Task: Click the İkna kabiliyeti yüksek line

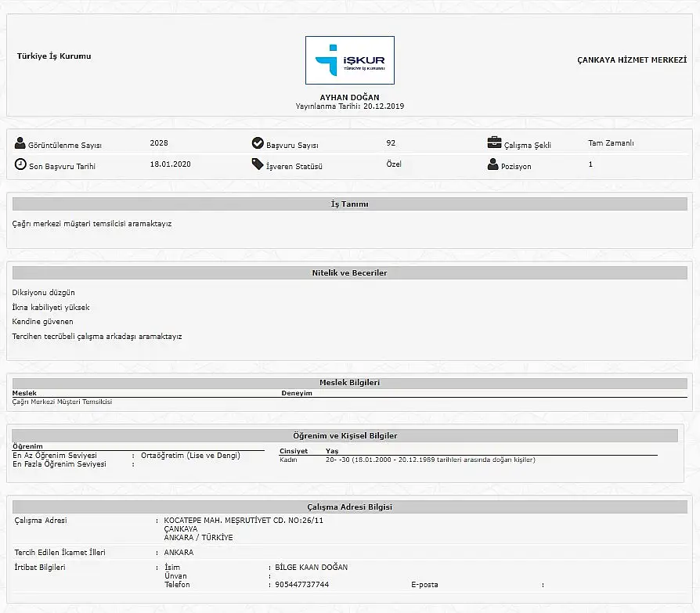Action: coord(51,307)
